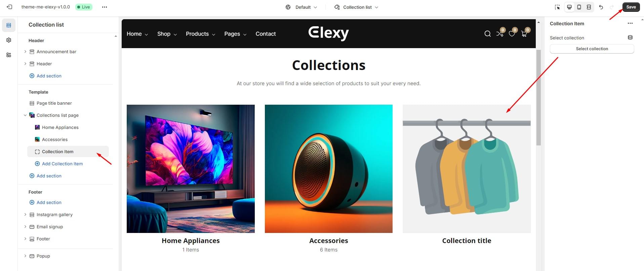Click the undo arrow icon
644x271 pixels.
tap(601, 7)
